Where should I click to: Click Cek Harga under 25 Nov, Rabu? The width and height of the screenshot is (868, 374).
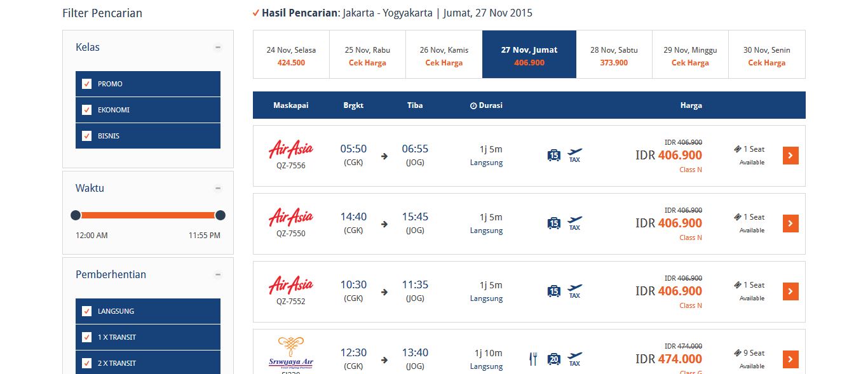click(x=367, y=63)
